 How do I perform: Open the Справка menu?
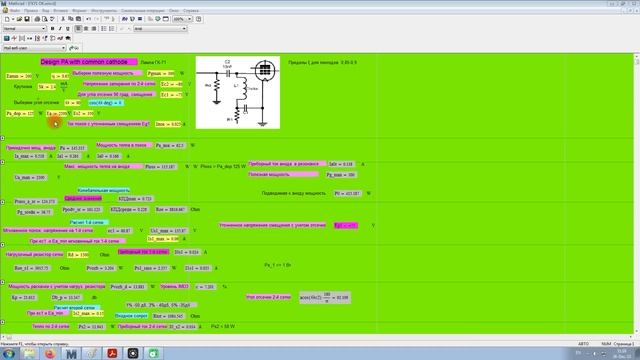[191, 11]
